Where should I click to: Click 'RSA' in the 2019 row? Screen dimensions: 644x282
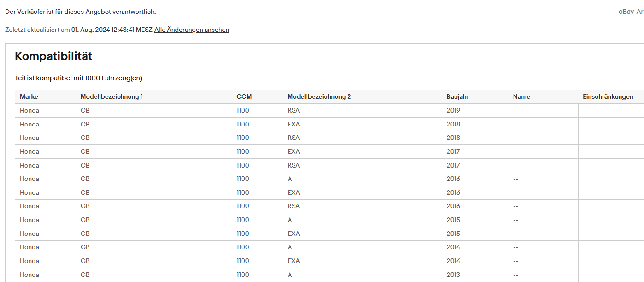pos(294,111)
